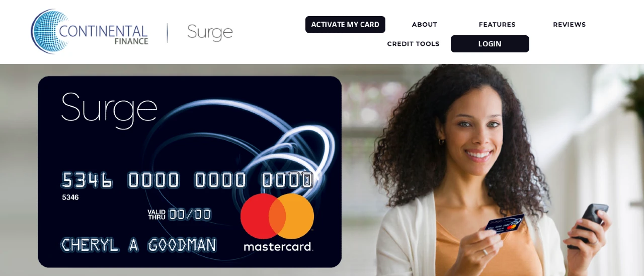This screenshot has width=644, height=276.
Task: Open the About menu item
Action: pos(425,25)
